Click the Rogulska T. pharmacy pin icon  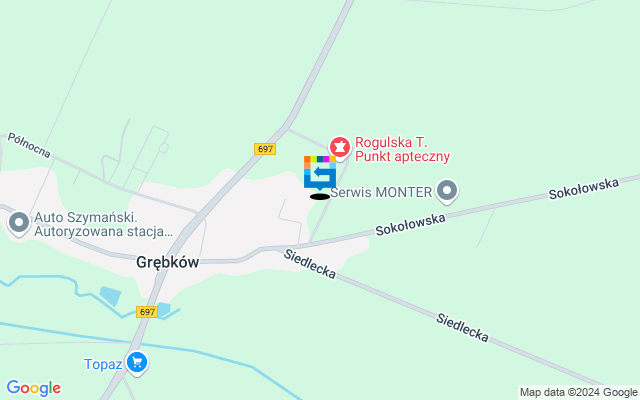[340, 147]
